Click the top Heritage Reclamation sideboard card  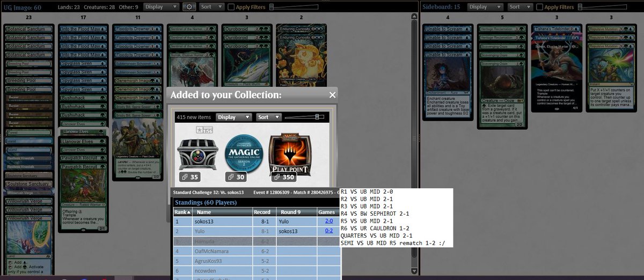[503, 28]
